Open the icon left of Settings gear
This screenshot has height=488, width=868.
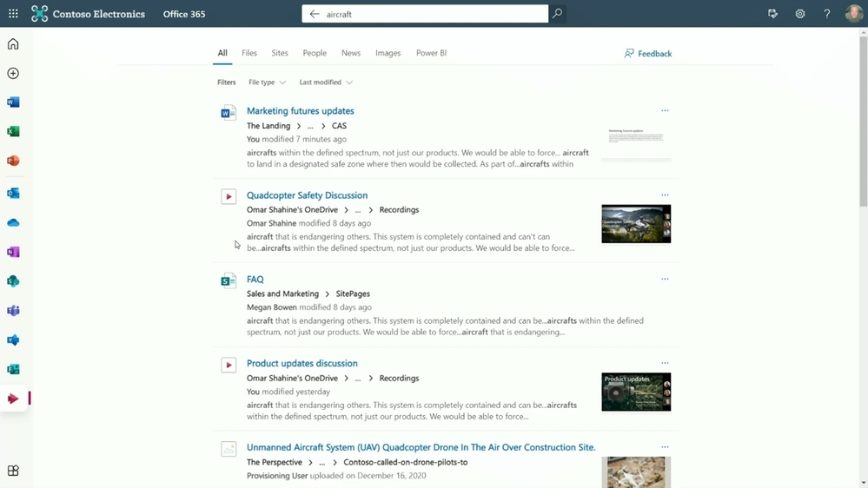(772, 14)
